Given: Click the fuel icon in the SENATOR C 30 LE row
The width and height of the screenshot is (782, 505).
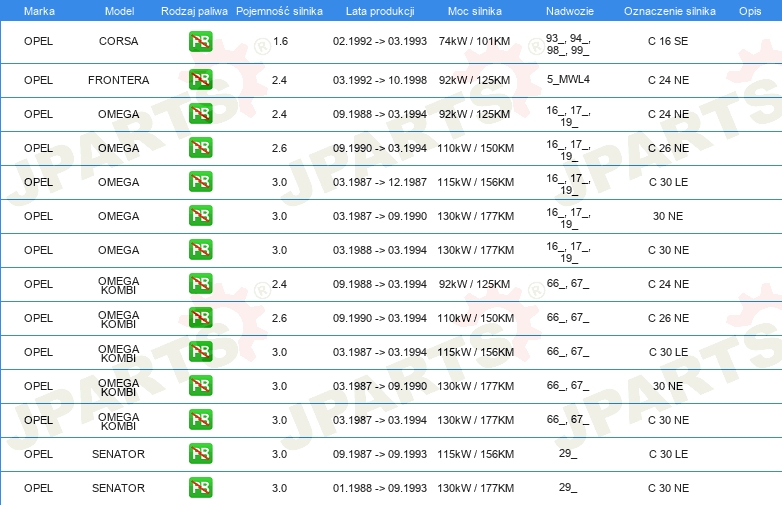Looking at the screenshot, I should tap(200, 453).
